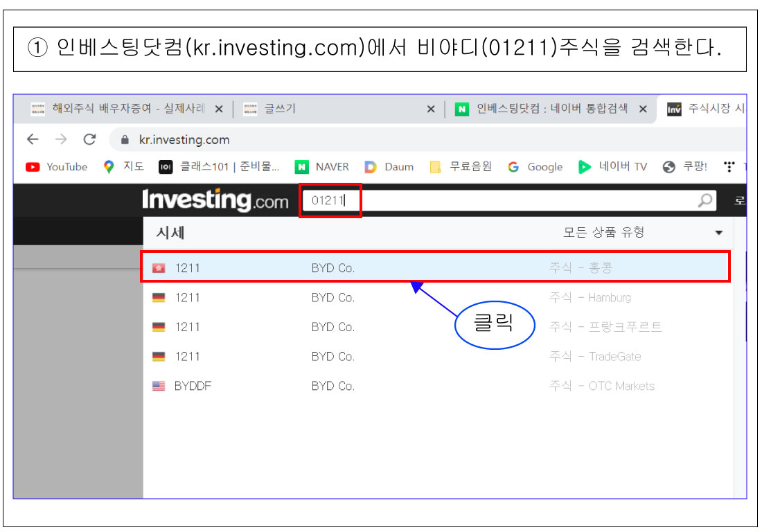Open the 클래스101 bookmark

(219, 167)
